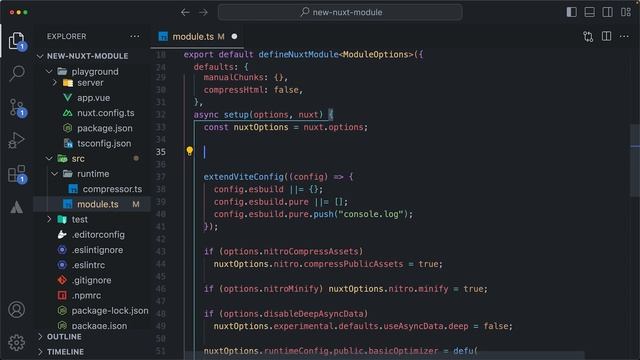Click the npm icon beside .npmrc
The height and width of the screenshot is (360, 640).
[62, 296]
